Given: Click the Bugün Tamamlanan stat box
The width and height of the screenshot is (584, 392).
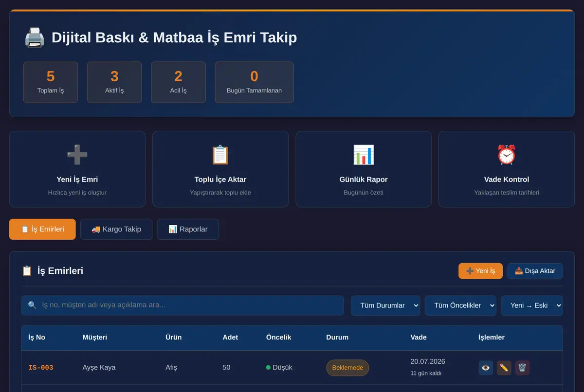Looking at the screenshot, I should (254, 82).
